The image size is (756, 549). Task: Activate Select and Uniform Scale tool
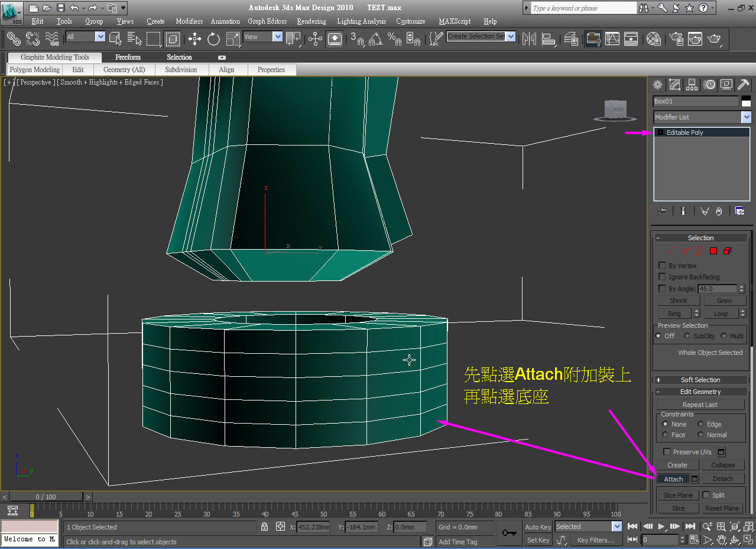coord(233,39)
